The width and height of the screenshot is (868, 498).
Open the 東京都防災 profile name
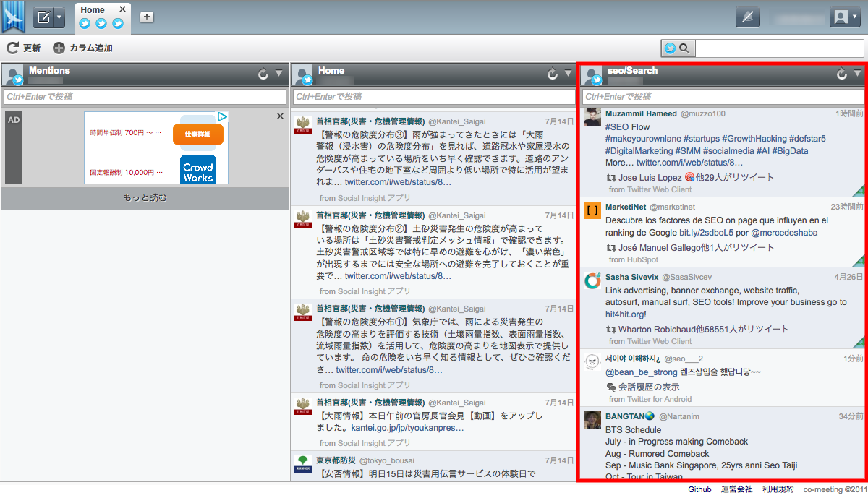(x=336, y=460)
